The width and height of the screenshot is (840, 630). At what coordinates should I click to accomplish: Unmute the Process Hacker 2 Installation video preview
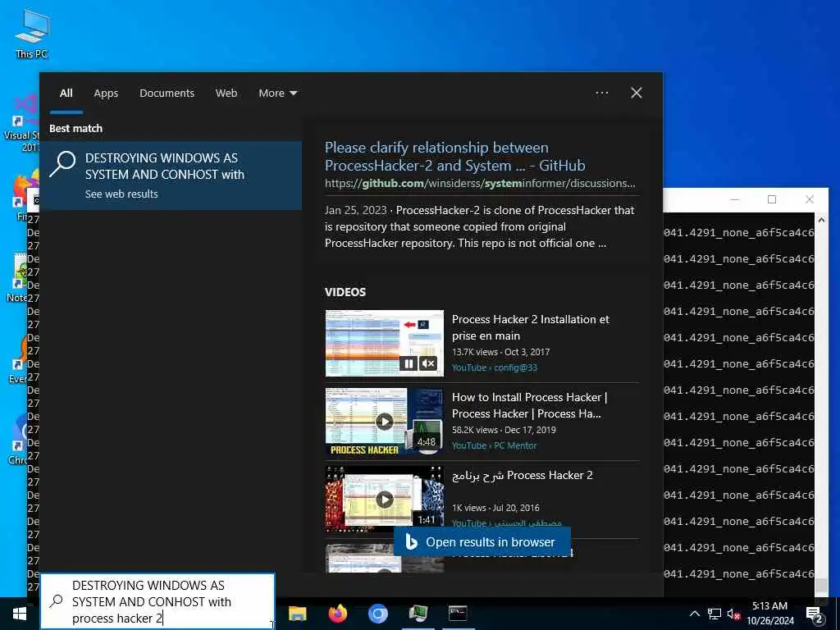pos(428,363)
